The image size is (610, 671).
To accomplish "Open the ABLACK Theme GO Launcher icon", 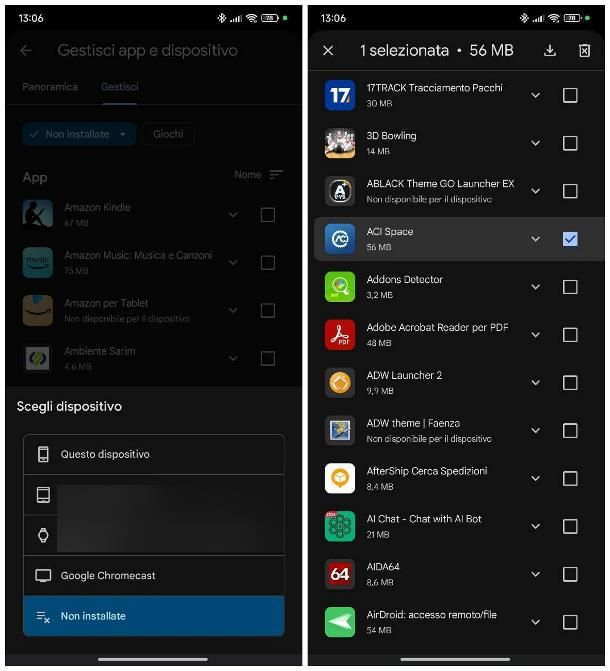I will pos(340,191).
